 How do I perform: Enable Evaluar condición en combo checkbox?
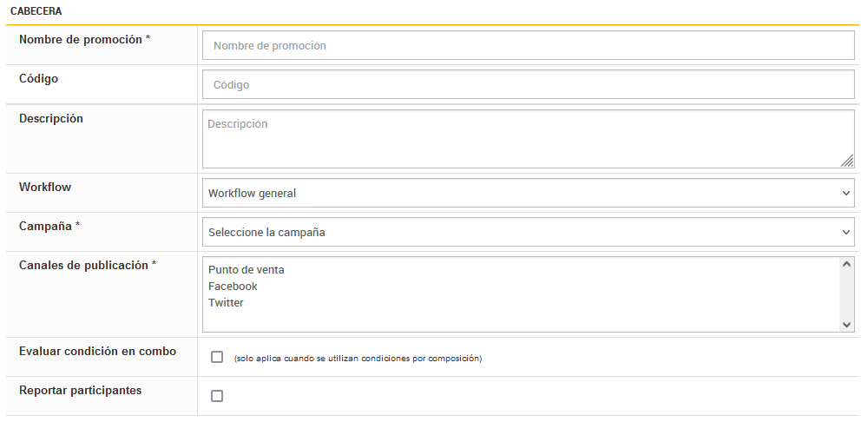pyautogui.click(x=217, y=357)
